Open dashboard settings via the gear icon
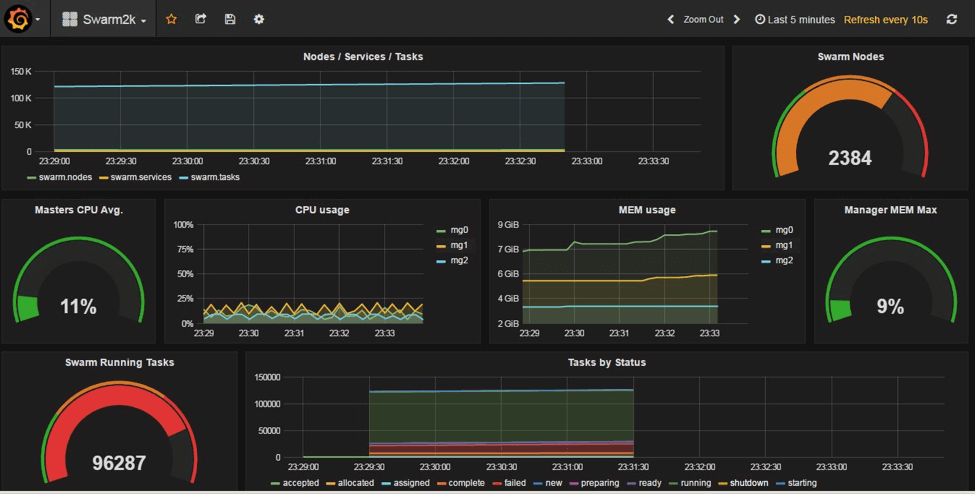This screenshot has height=494, width=975. pyautogui.click(x=259, y=19)
